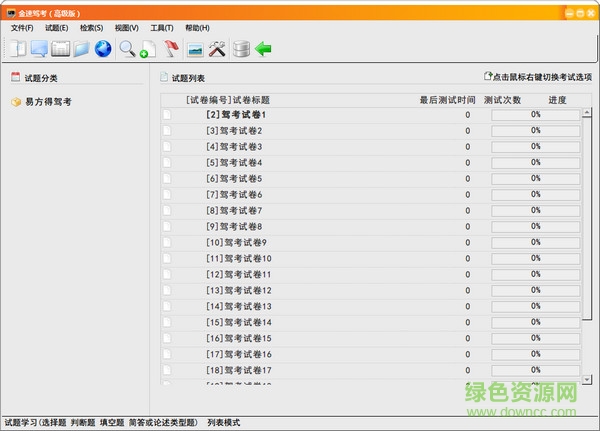Click the 试题列表 panel title
600x431 pixels.
pyautogui.click(x=188, y=78)
